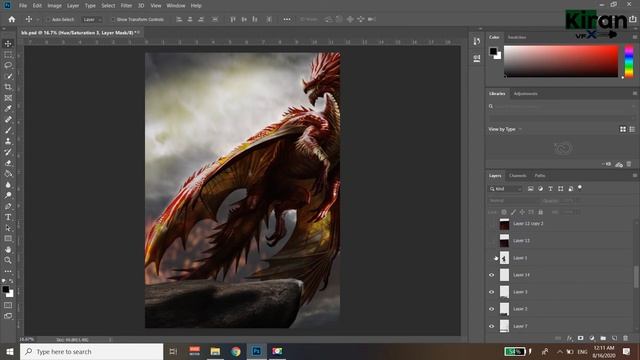This screenshot has height=360, width=640.
Task: Create new fill or adjustment layer icon
Action: coord(592,338)
